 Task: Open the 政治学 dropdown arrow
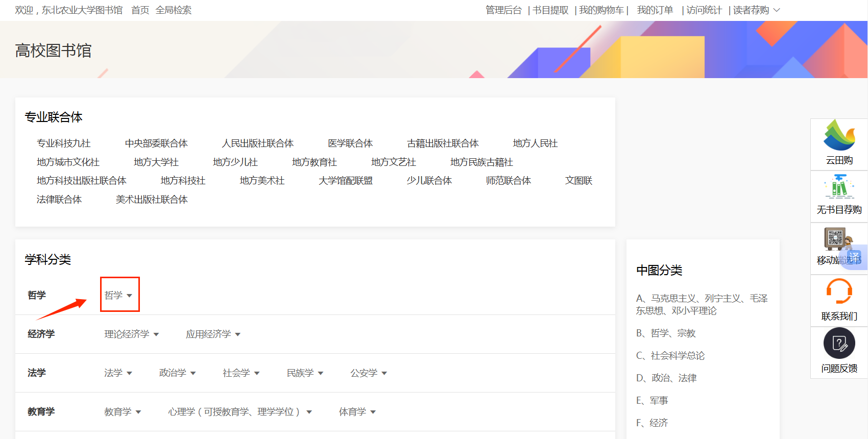pyautogui.click(x=193, y=373)
